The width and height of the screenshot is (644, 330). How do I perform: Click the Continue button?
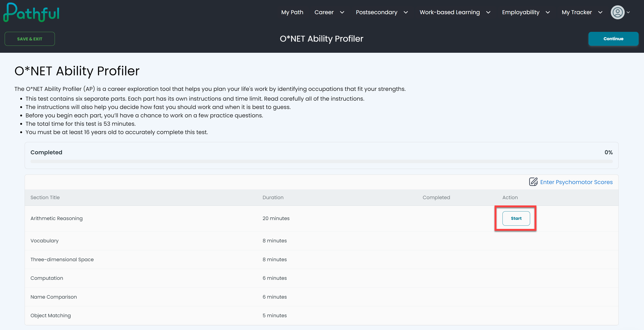[x=613, y=39]
